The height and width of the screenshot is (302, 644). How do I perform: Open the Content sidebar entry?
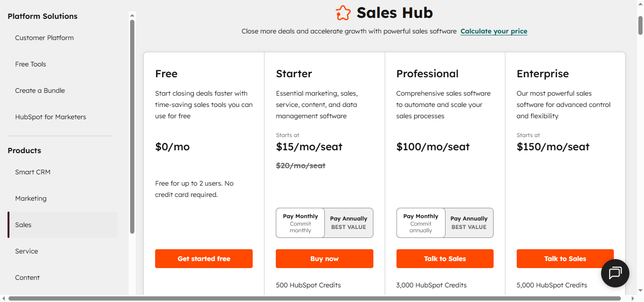pos(27,278)
